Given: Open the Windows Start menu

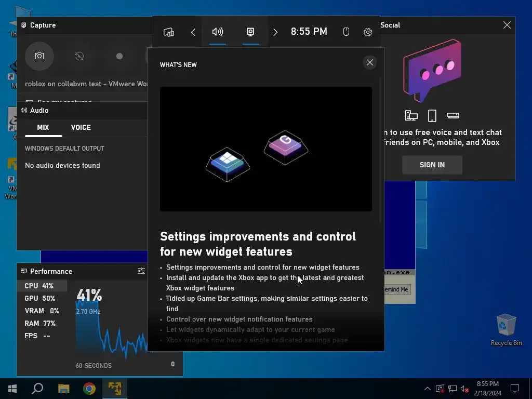Looking at the screenshot, I should tap(12, 389).
